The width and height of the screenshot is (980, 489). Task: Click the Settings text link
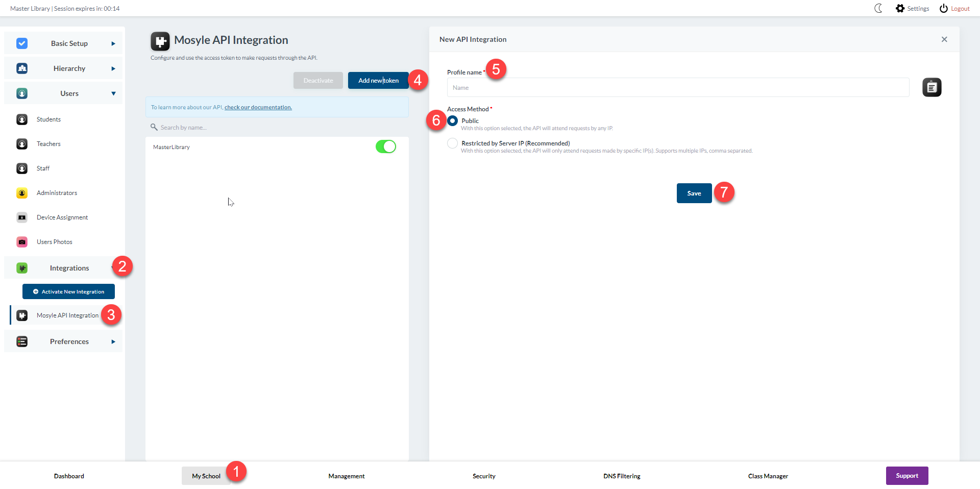[918, 9]
